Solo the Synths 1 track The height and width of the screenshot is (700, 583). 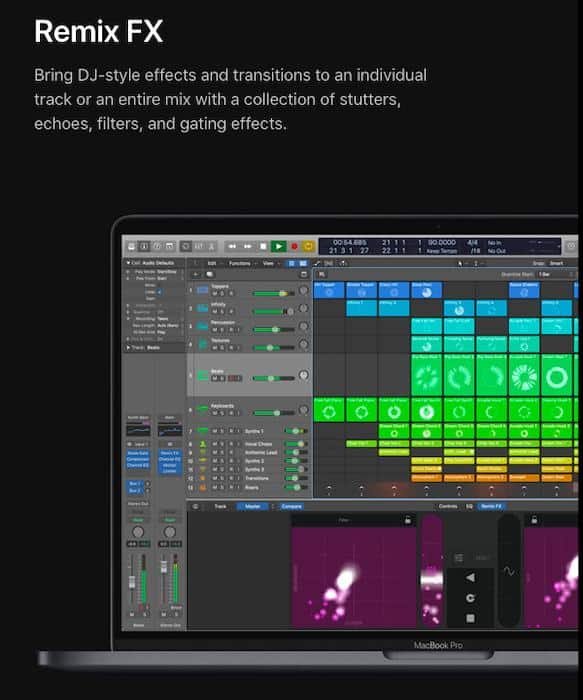coord(222,431)
